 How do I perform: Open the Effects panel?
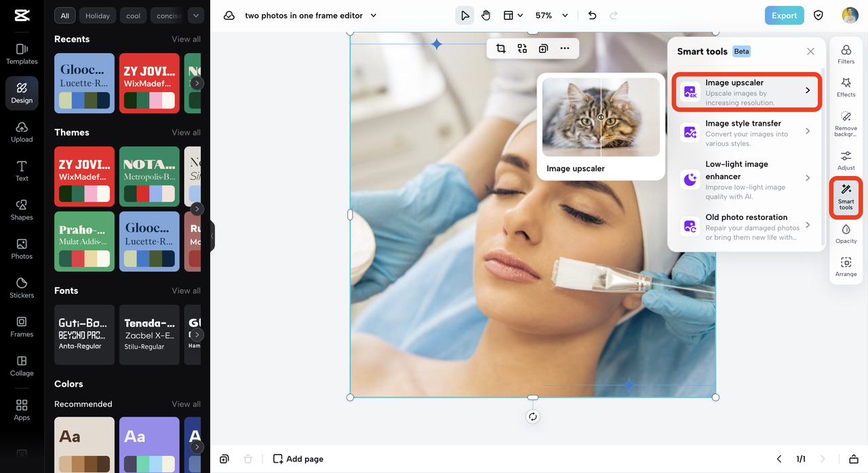pos(846,88)
